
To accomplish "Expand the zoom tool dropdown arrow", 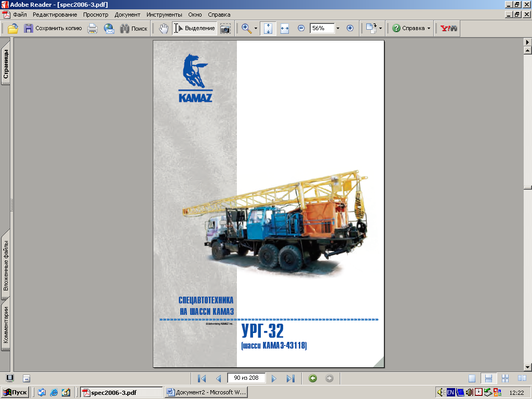I will [x=256, y=29].
